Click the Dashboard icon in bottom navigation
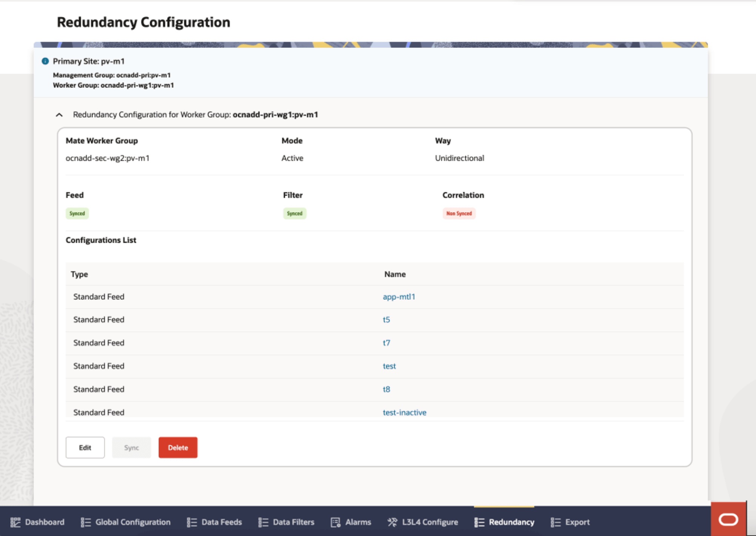This screenshot has width=756, height=536. pyautogui.click(x=15, y=522)
